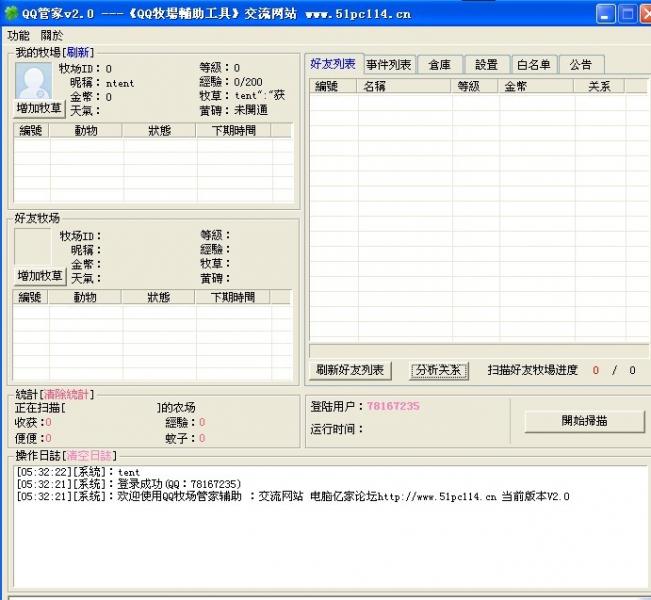The image size is (651, 600).
Task: Sort friend list by 金幣 column
Action: pos(536,86)
